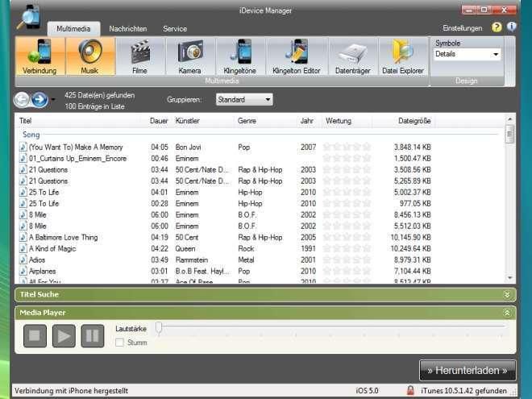The image size is (532, 399).
Task: Sort list by Dauer column header
Action: pos(159,121)
